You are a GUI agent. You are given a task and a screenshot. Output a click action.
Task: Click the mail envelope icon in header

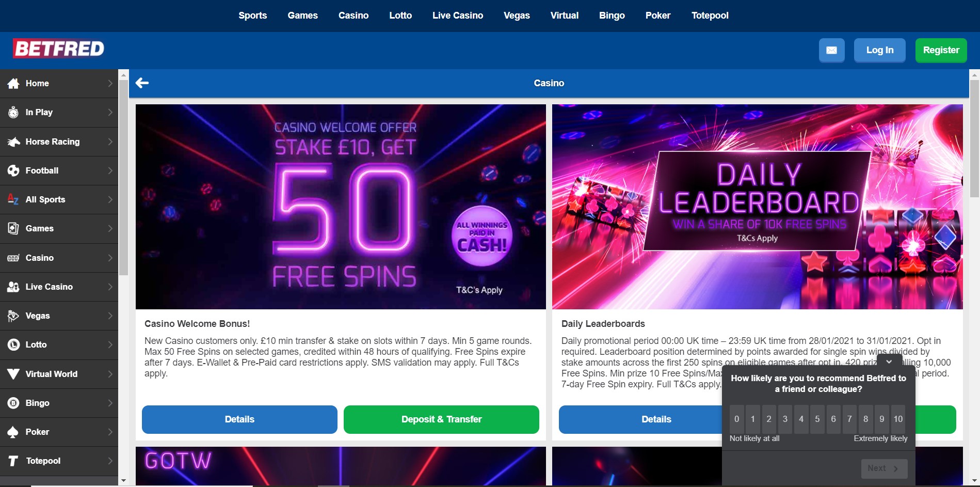click(x=831, y=50)
